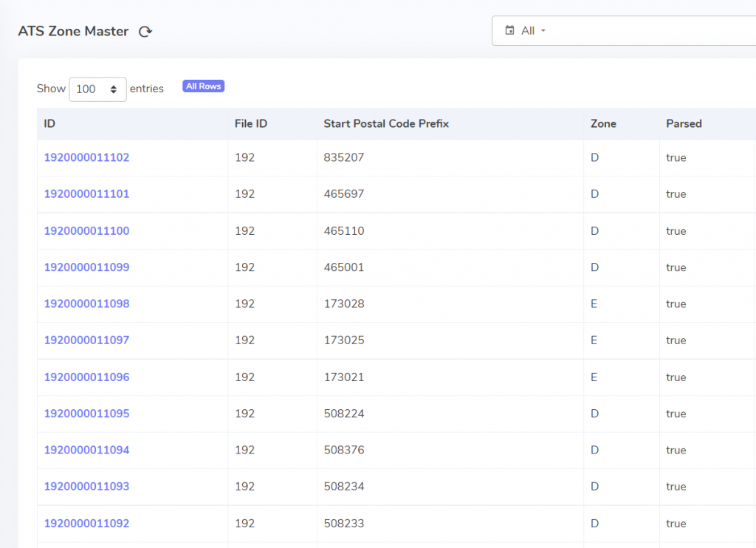This screenshot has width=756, height=548.
Task: Open record 1920000011100
Action: [86, 230]
